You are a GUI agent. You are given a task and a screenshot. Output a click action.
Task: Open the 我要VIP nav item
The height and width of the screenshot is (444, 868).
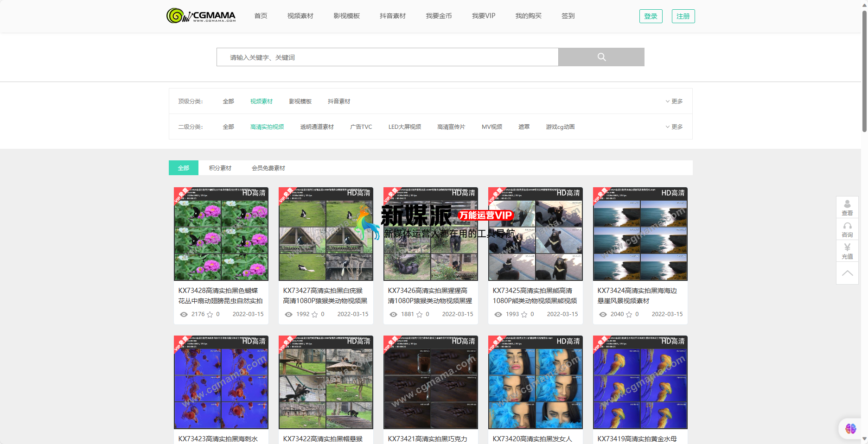(484, 16)
